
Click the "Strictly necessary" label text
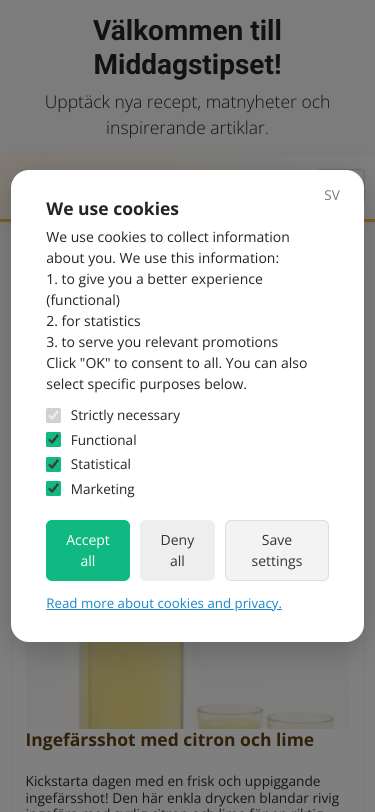[125, 415]
